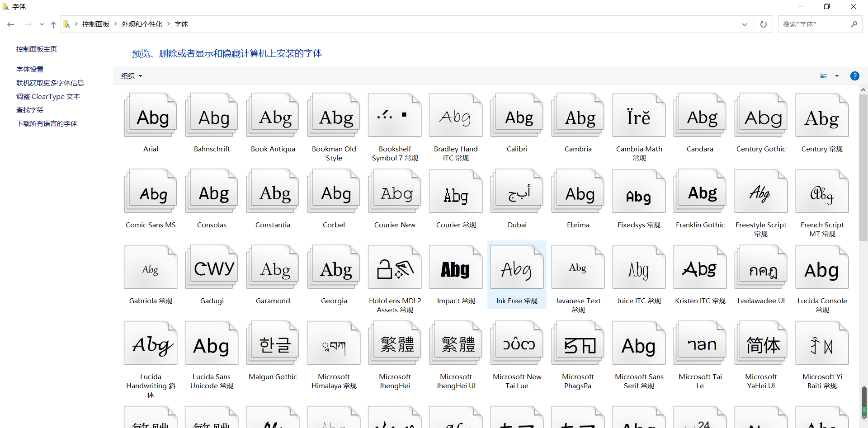Click the refresh button in address bar
868x428 pixels.
tap(764, 24)
